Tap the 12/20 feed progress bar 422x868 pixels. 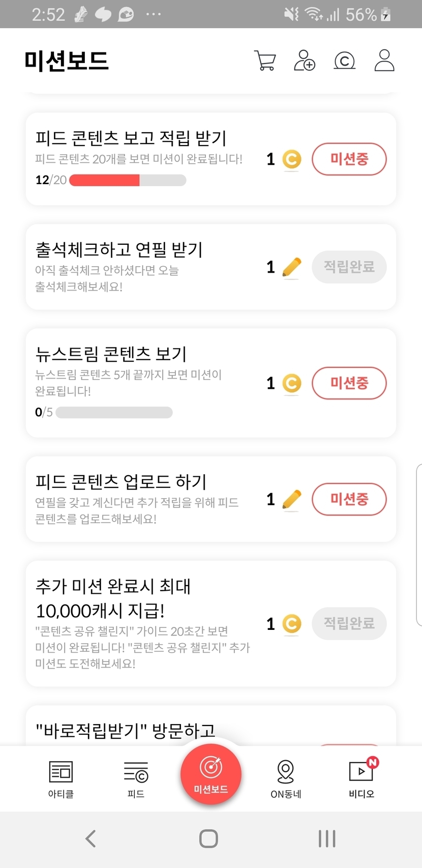pos(127,180)
